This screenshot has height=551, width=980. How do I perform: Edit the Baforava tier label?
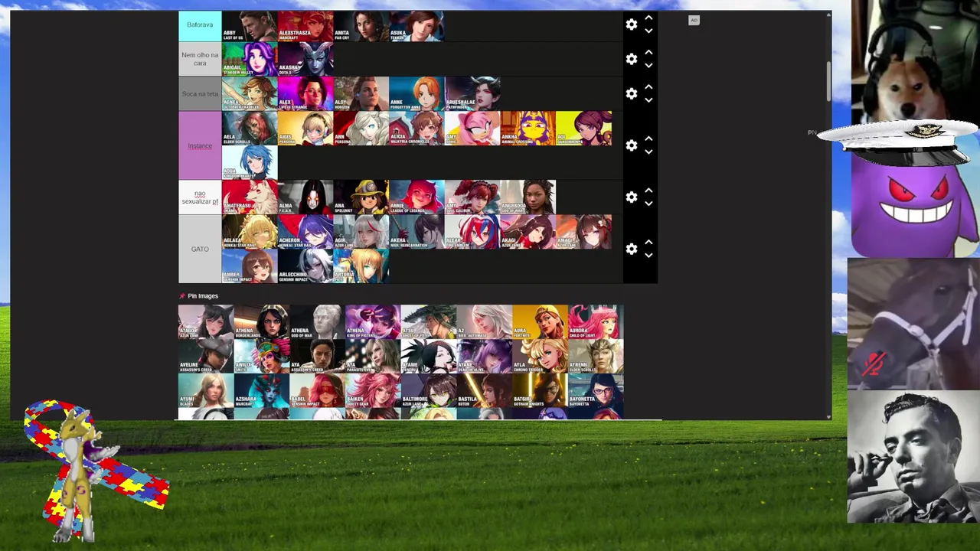click(x=200, y=24)
